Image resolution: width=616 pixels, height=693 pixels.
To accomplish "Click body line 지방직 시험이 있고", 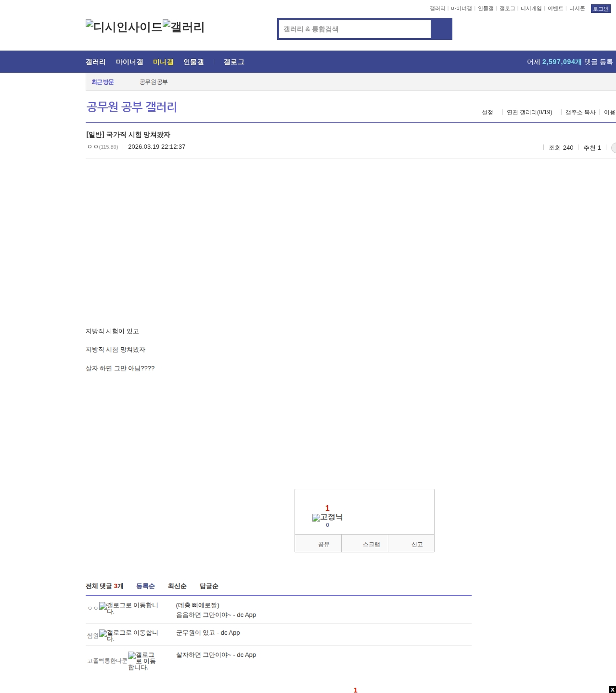I will pos(112,331).
